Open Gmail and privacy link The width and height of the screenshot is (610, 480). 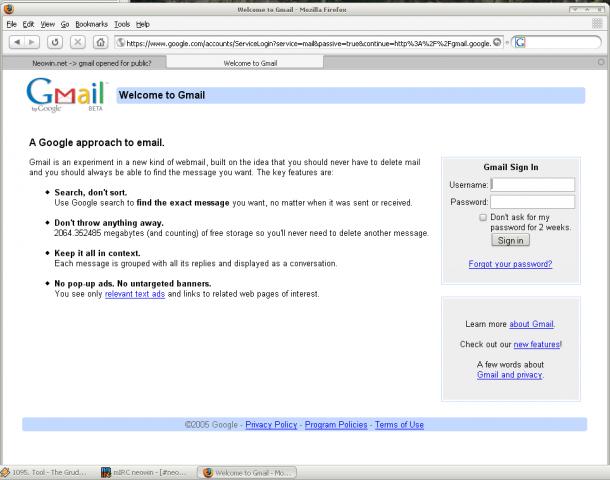[509, 375]
